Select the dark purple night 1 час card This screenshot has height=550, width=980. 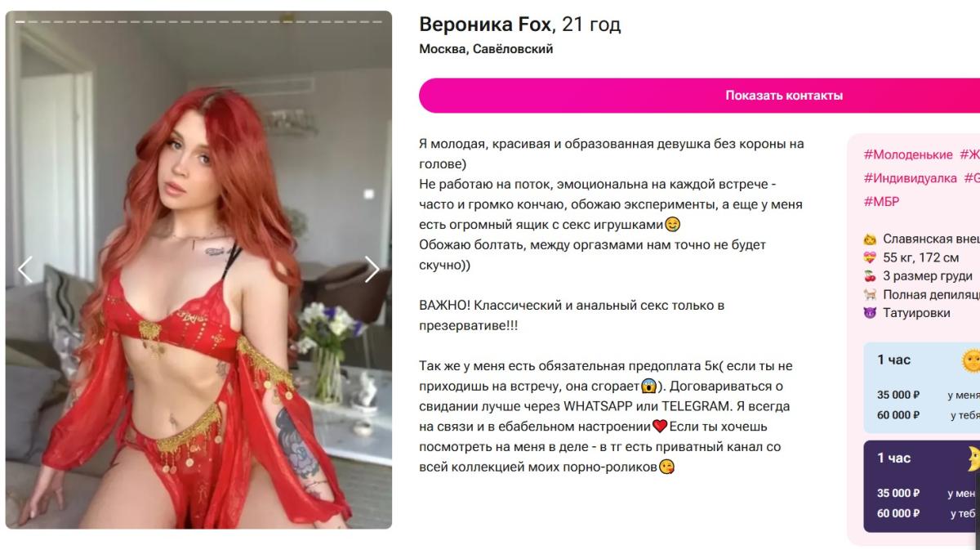(x=922, y=486)
